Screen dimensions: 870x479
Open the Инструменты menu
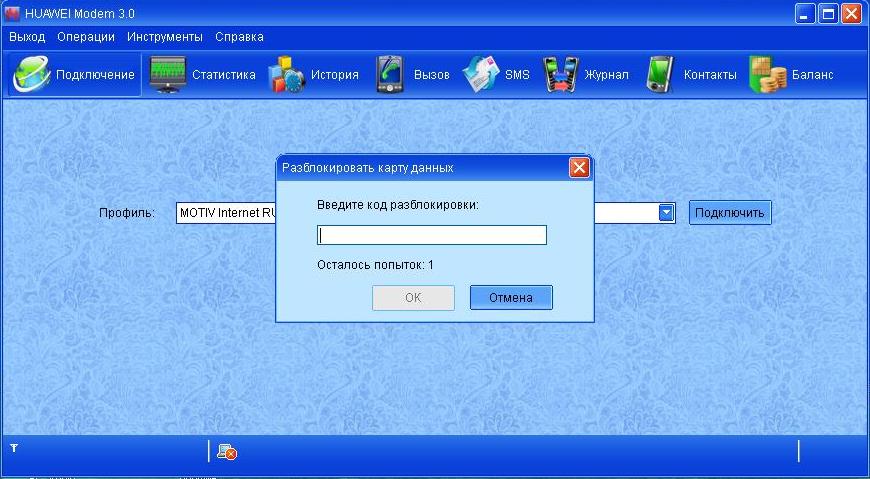coord(165,37)
